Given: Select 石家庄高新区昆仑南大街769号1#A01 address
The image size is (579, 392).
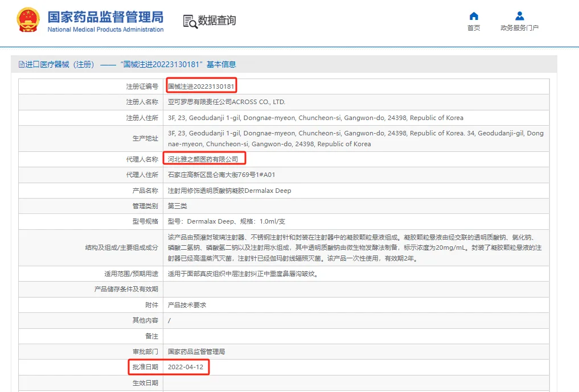Looking at the screenshot, I should [x=221, y=175].
